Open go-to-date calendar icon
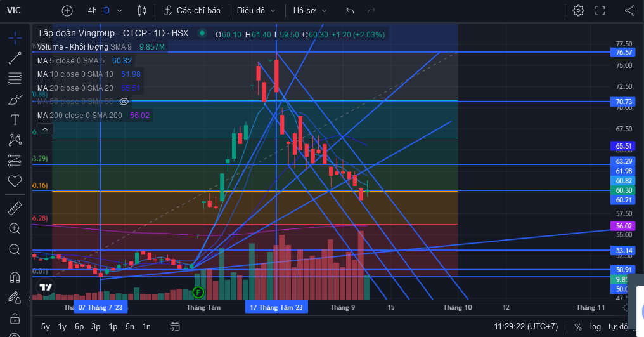Image resolution: width=644 pixels, height=337 pixels. [175, 327]
